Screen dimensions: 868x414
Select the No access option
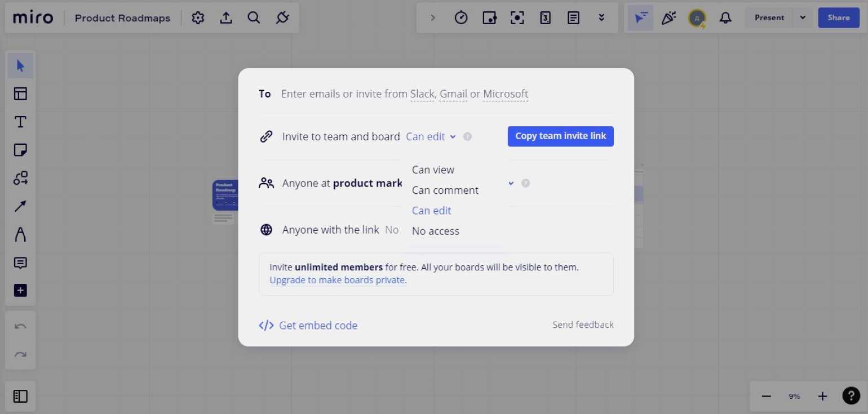point(435,231)
